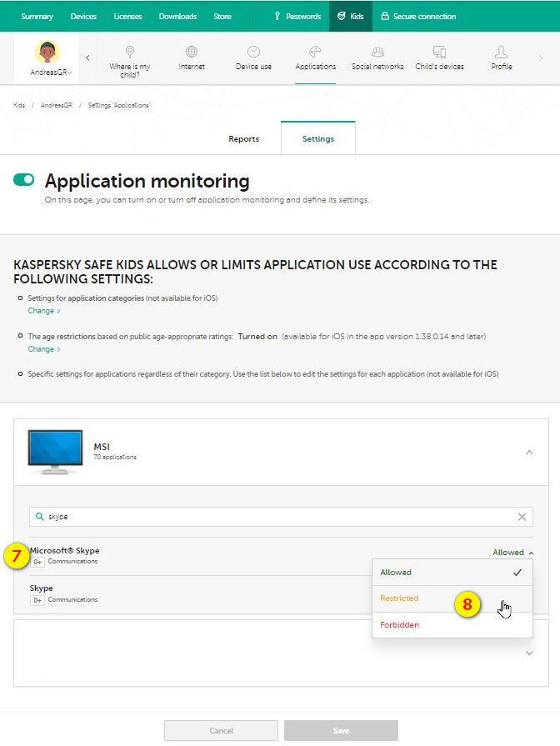Open Licenses in top navigation
The image size is (560, 746).
point(127,16)
